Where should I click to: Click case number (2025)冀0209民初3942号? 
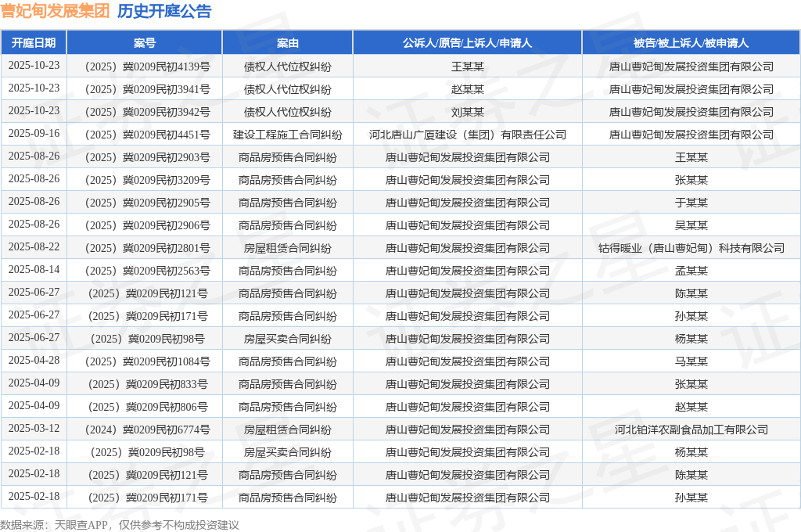pos(148,112)
